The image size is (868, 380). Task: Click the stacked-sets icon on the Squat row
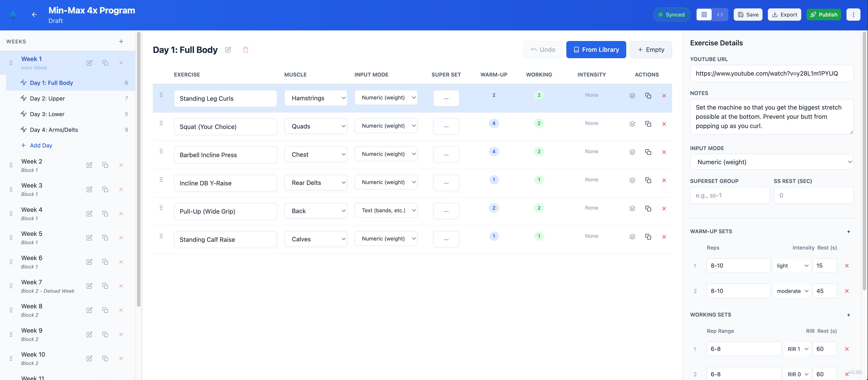pos(632,124)
